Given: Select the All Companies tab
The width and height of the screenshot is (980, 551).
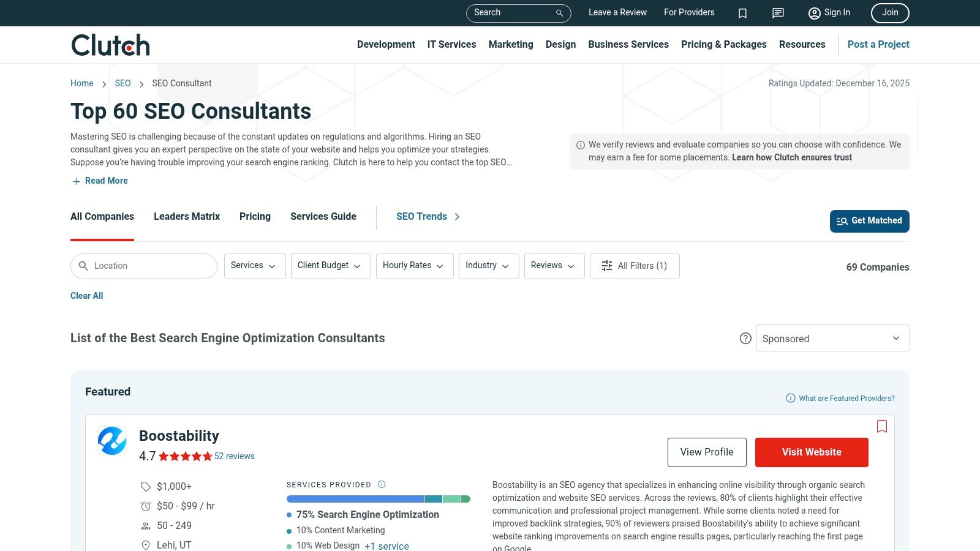Looking at the screenshot, I should [x=102, y=216].
